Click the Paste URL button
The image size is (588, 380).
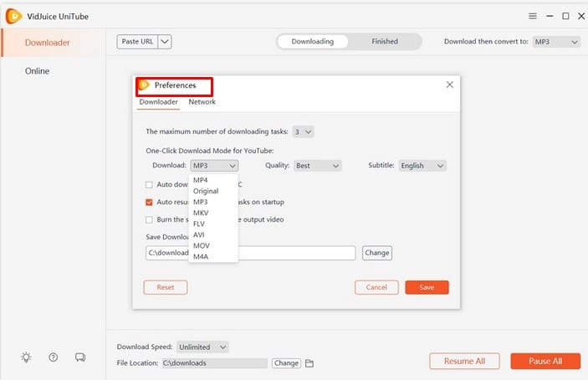137,42
